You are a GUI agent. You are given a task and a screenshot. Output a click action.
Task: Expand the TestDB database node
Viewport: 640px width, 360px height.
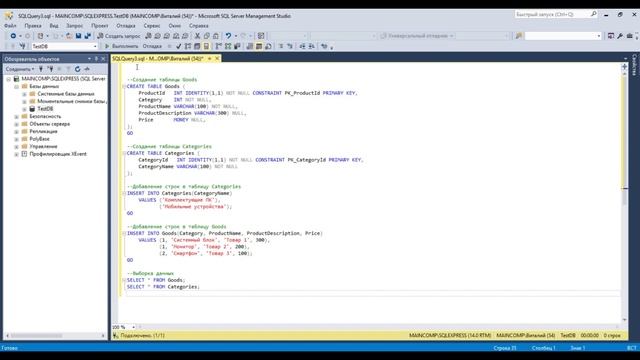point(24,109)
